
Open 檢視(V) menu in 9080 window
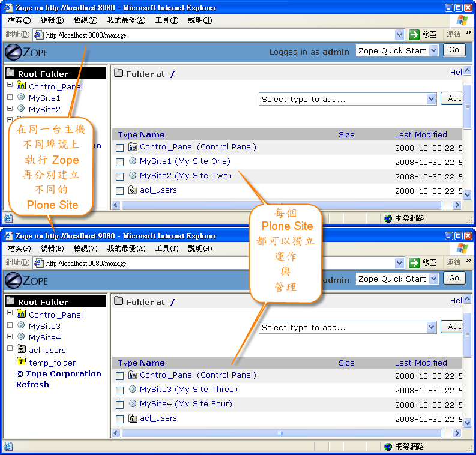(x=85, y=249)
